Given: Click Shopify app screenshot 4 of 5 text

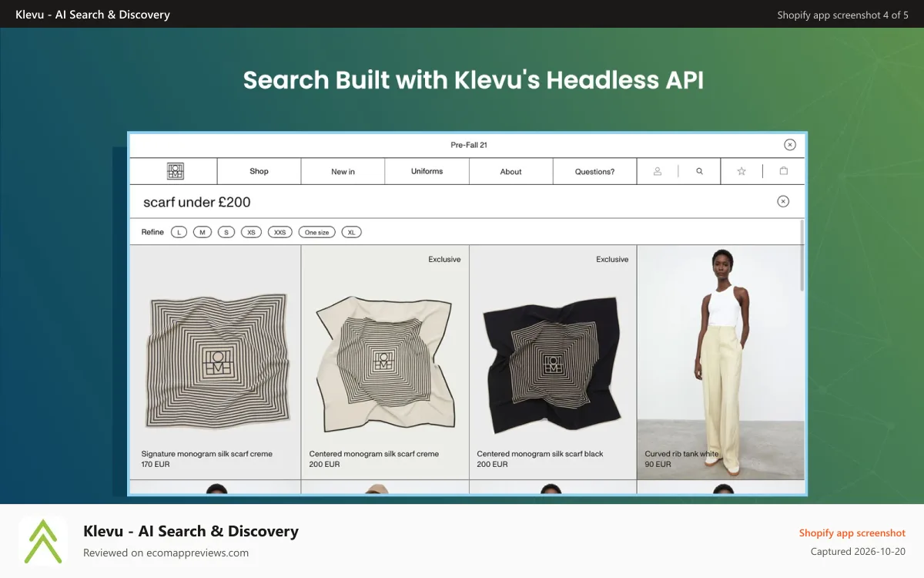Looking at the screenshot, I should click(x=842, y=15).
